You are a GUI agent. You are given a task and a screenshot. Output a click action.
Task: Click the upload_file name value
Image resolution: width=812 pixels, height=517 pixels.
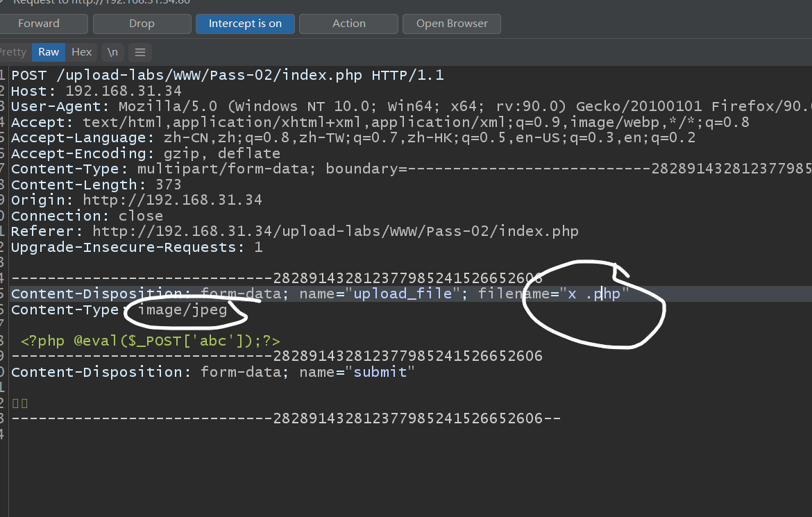pyautogui.click(x=403, y=294)
